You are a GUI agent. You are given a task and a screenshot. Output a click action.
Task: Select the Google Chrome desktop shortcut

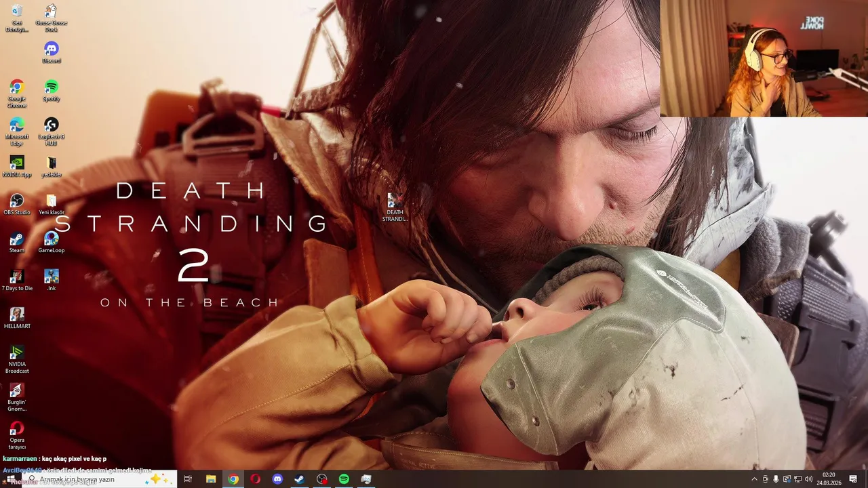coord(17,94)
